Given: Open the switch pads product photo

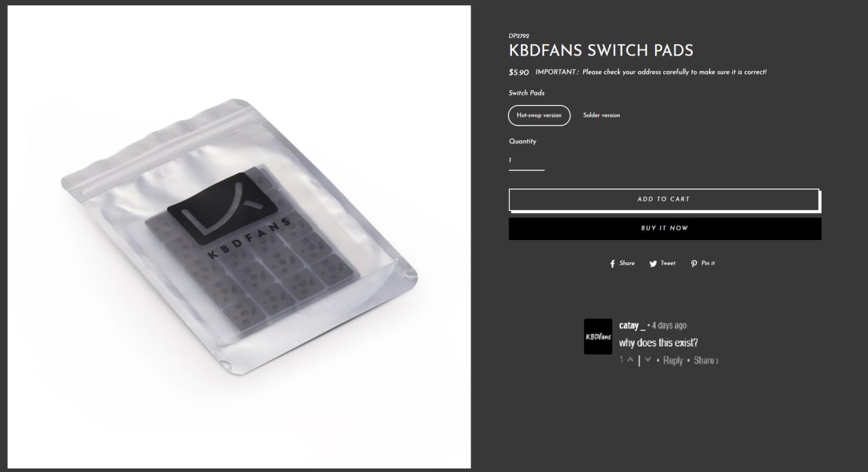Looking at the screenshot, I should click(238, 237).
